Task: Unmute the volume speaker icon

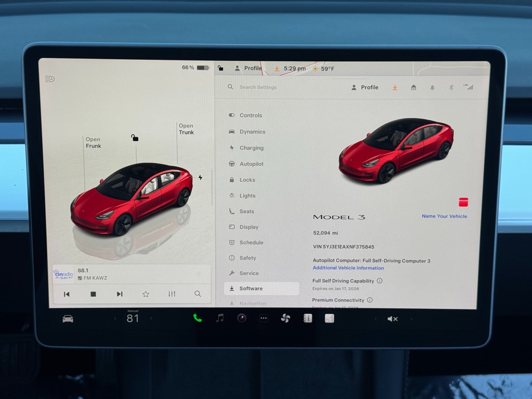Action: point(392,319)
